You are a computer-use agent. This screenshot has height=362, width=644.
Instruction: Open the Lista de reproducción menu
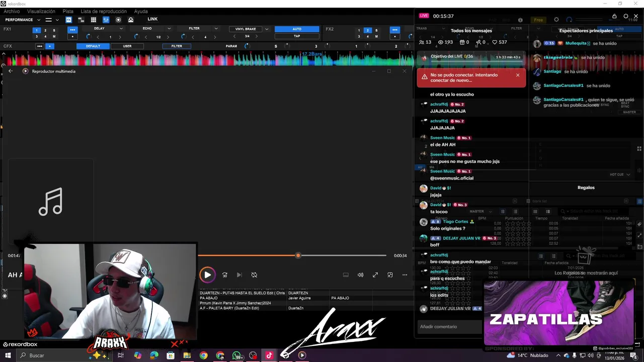click(x=104, y=12)
